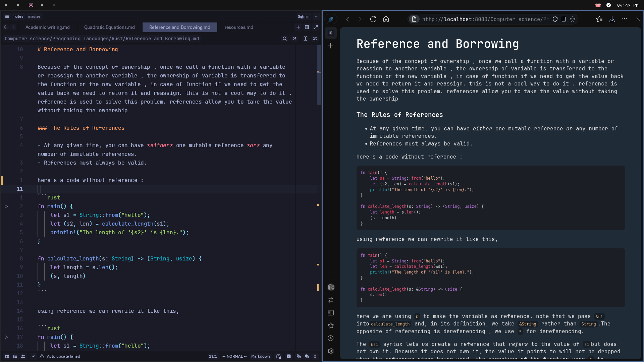Open buffer search with magnifier icon
This screenshot has height=362, width=644.
pyautogui.click(x=285, y=39)
